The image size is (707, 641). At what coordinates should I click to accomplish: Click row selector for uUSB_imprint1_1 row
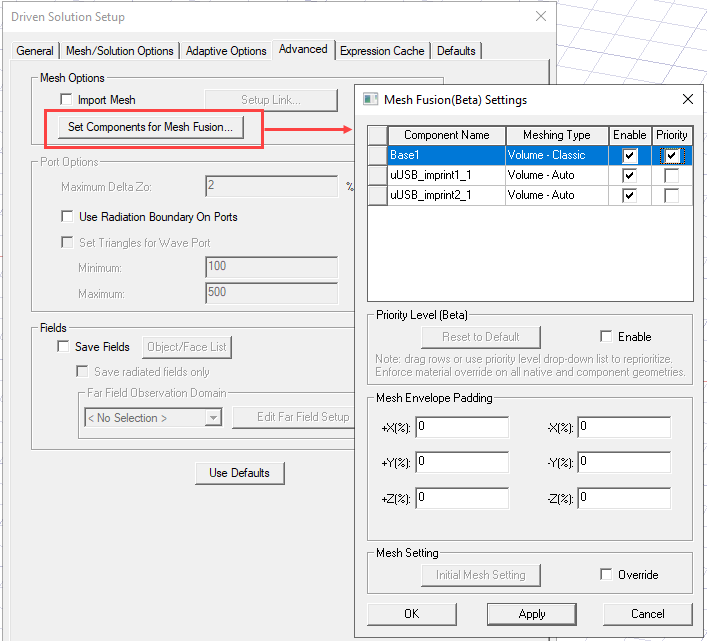[378, 175]
